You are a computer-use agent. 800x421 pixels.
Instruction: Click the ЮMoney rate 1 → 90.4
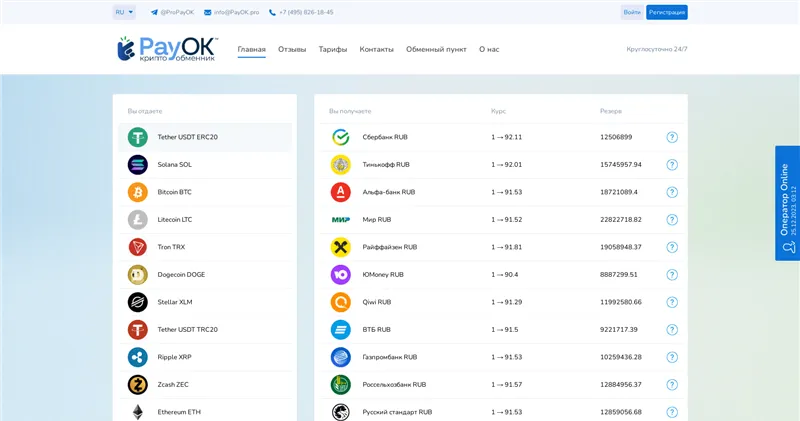[x=505, y=275]
